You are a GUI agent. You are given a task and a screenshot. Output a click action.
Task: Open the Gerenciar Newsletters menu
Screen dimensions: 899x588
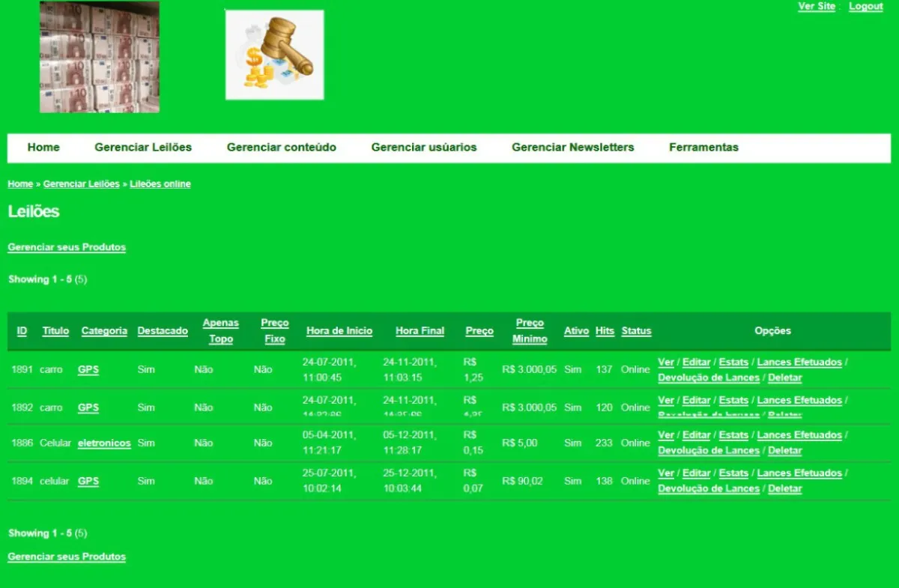point(573,148)
